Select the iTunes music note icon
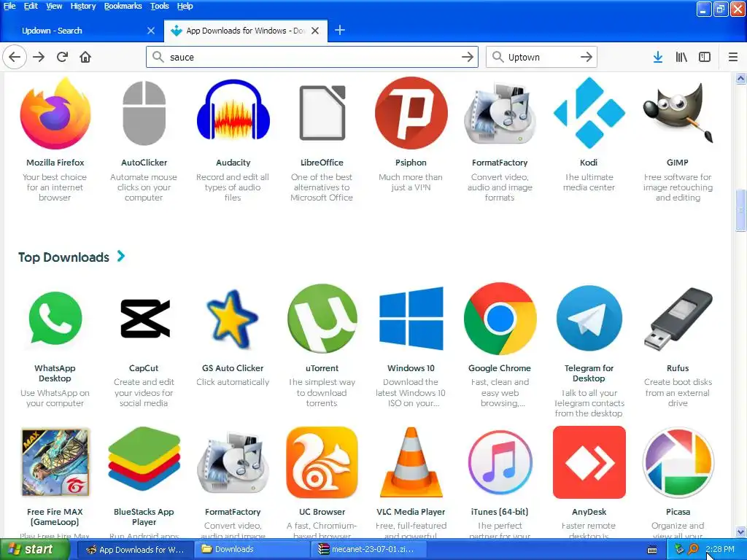The width and height of the screenshot is (747, 560). coord(500,462)
